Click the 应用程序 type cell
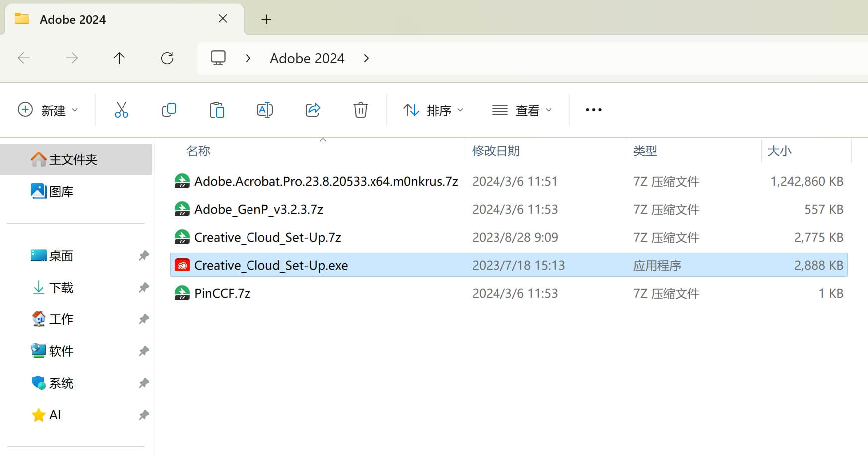The width and height of the screenshot is (868, 456). pos(657,265)
